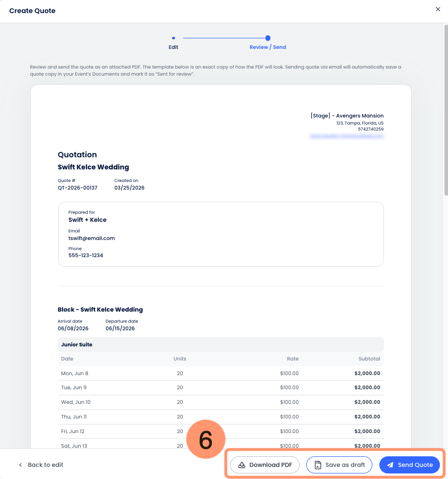Click the orange number 6 badge

click(x=205, y=440)
